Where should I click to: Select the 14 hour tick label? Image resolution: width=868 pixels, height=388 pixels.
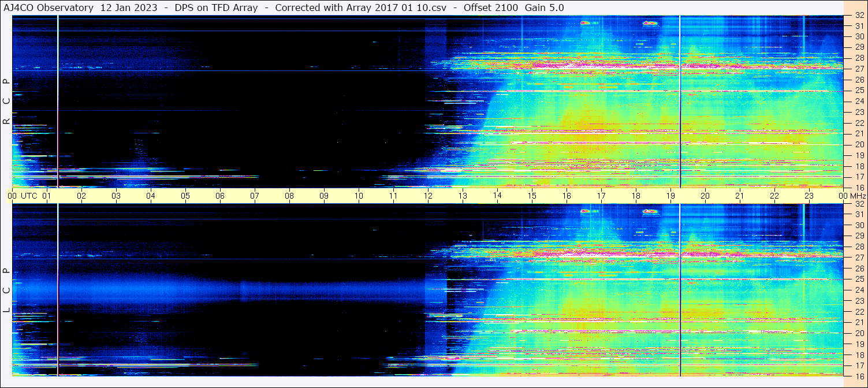(x=497, y=196)
